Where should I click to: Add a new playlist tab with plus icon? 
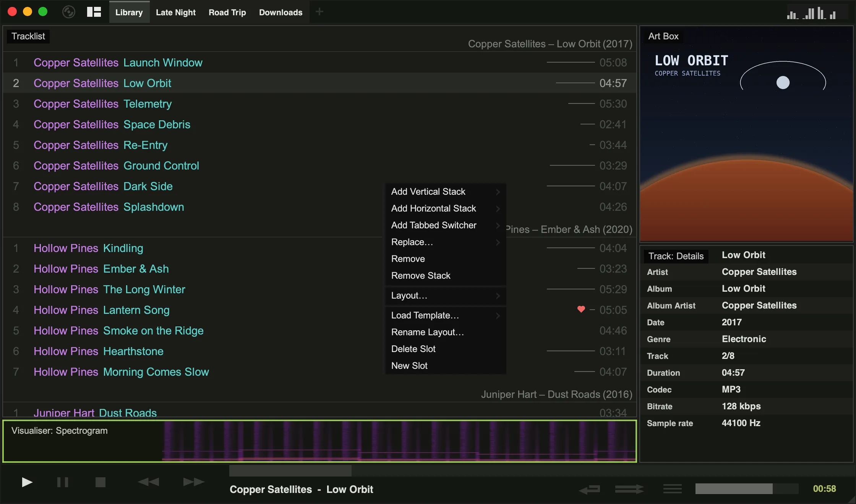point(319,12)
